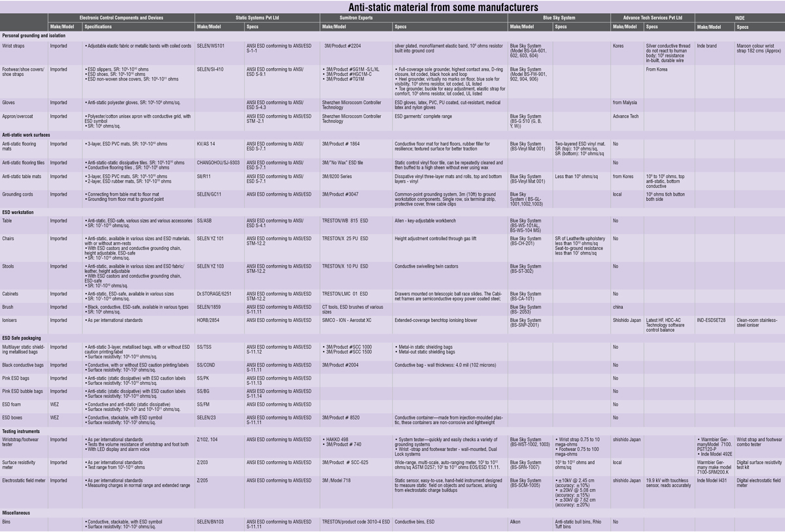Click the 'Wrist straps' row label
785x532 pixels.
click(13, 46)
